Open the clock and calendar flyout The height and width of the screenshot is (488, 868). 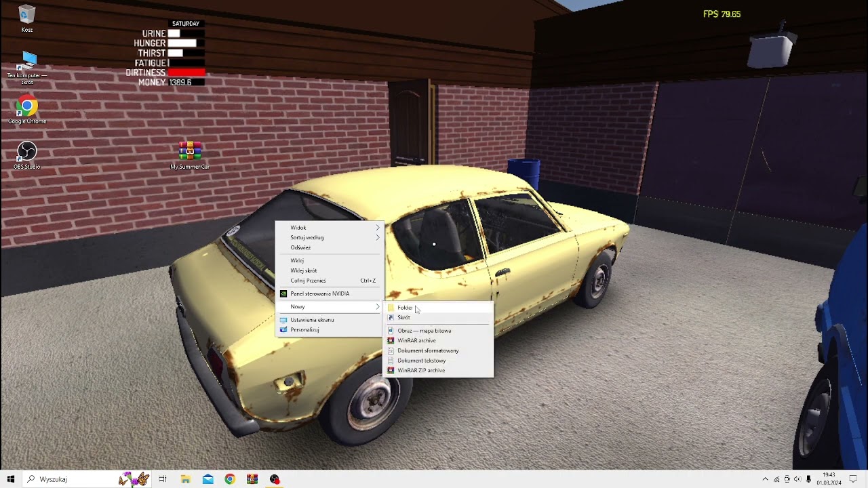(x=829, y=479)
